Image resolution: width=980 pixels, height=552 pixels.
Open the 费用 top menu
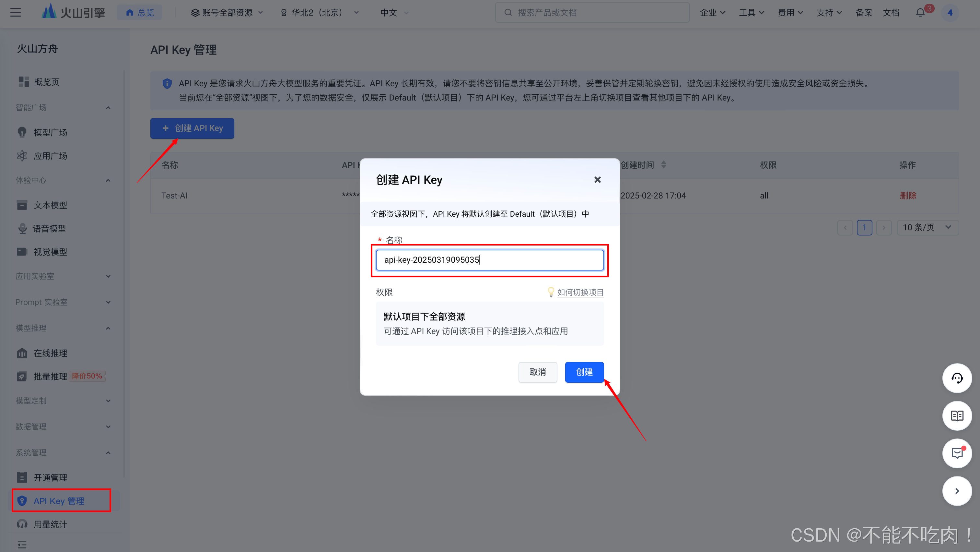(790, 13)
